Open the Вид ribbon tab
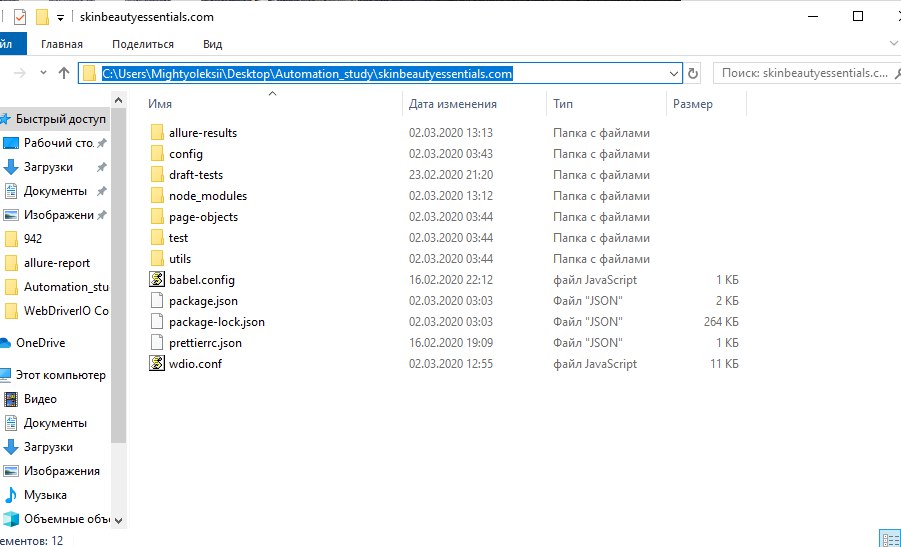 [213, 44]
